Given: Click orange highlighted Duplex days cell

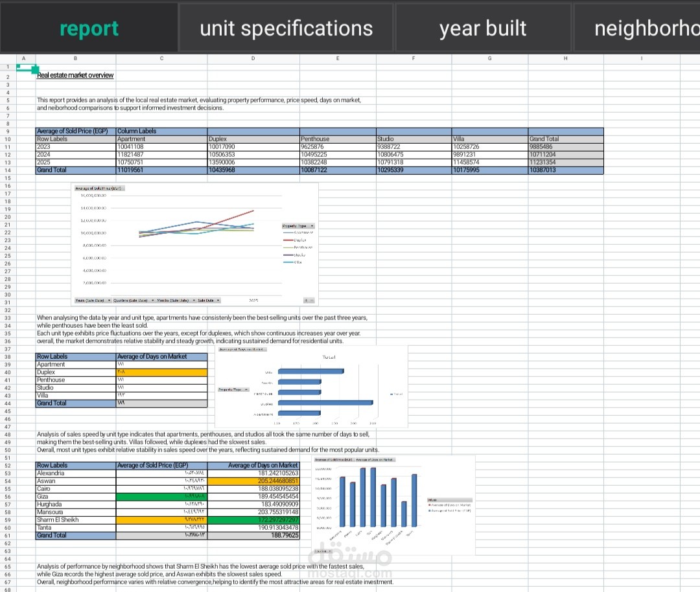Looking at the screenshot, I should [161, 372].
